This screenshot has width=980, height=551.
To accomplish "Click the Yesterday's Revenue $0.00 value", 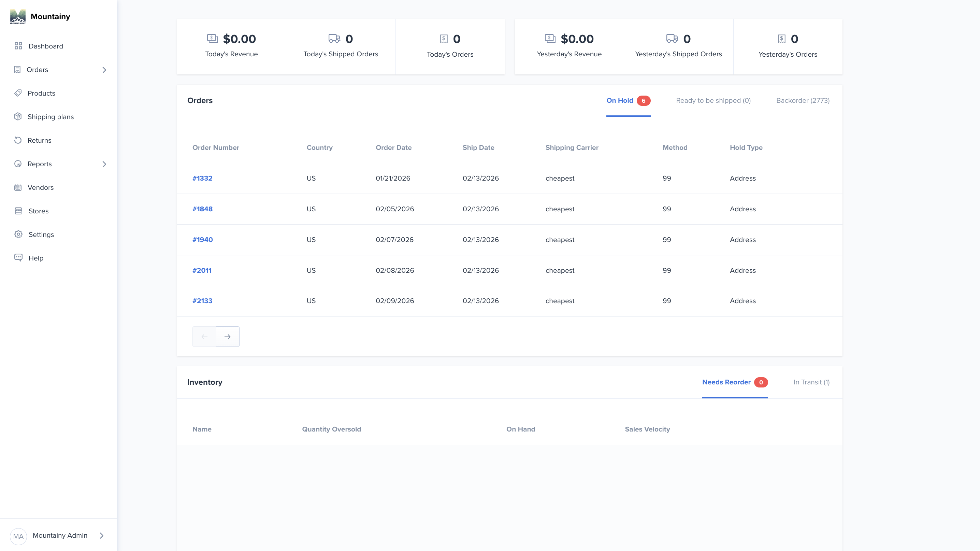I will [577, 39].
